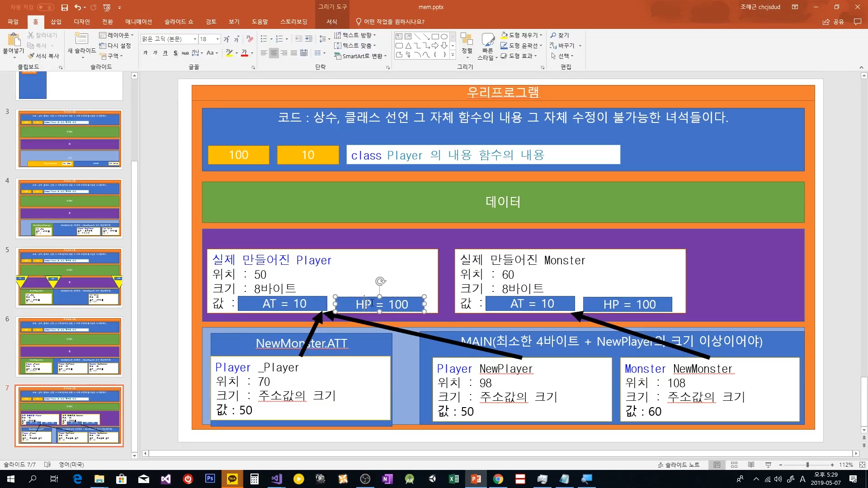Viewport: 868px width, 488px height.
Task: Click the Save icon in quick access toolbar
Action: click(64, 7)
